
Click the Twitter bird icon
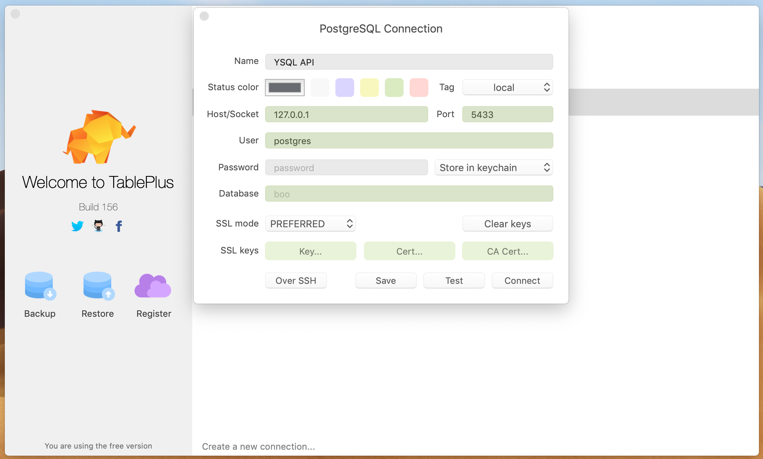77,226
